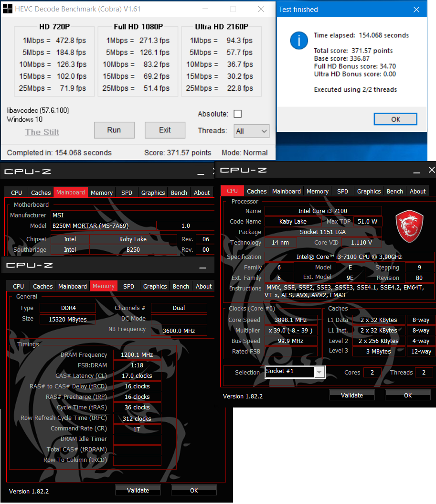Image resolution: width=436 pixels, height=504 pixels.
Task: Select About tab in CPU-Z Memory window
Action: coord(203,286)
